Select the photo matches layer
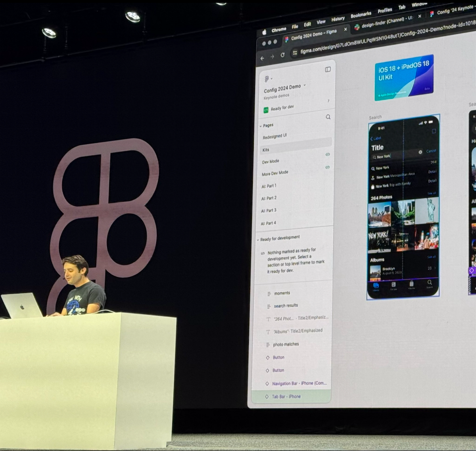 [x=286, y=345]
